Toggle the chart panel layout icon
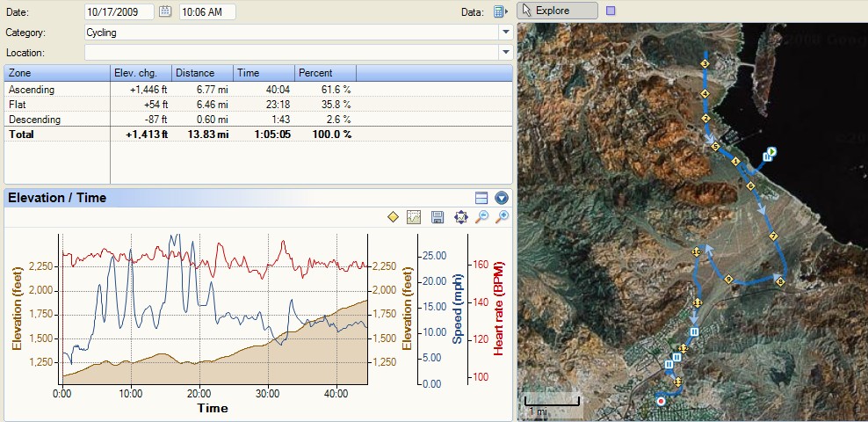Screen dimensions: 868x422 coord(481,198)
